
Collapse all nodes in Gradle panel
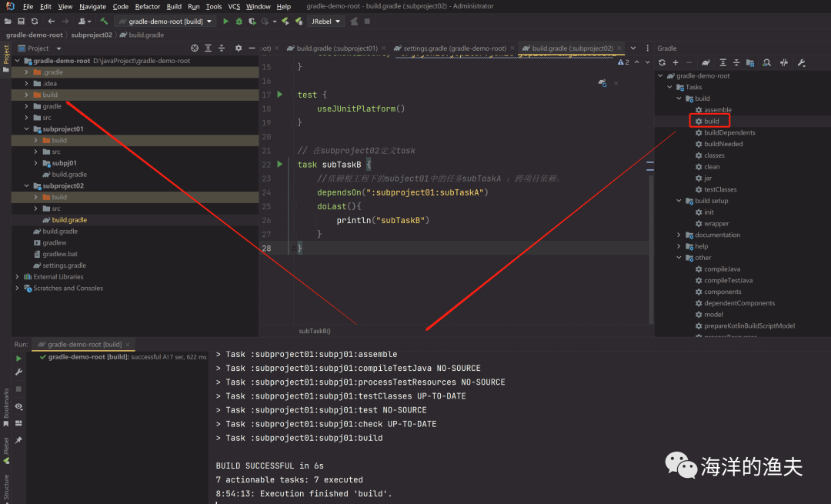(x=736, y=62)
